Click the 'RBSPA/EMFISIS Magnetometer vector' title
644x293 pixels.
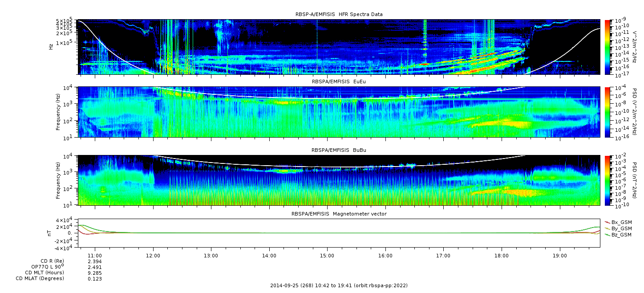coord(339,214)
